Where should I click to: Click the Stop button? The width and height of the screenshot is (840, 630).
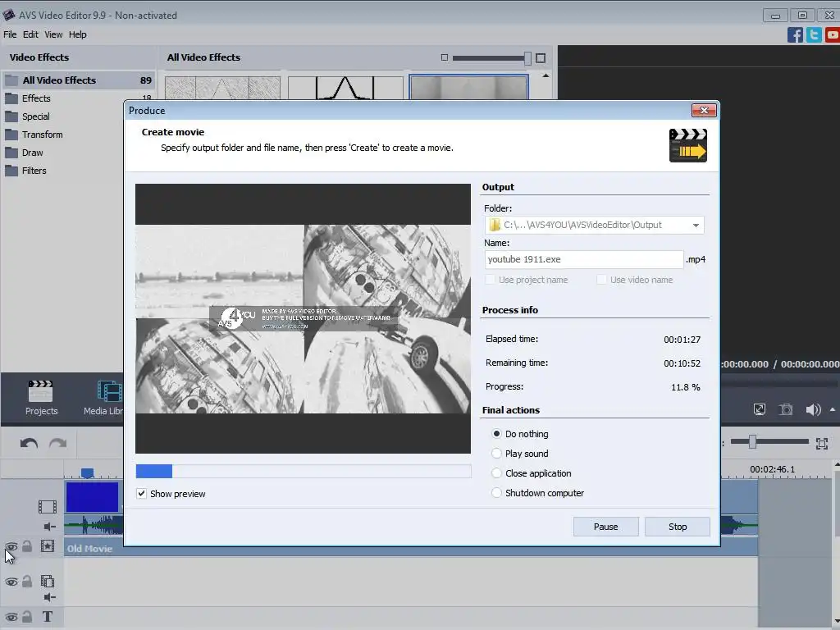pyautogui.click(x=677, y=527)
